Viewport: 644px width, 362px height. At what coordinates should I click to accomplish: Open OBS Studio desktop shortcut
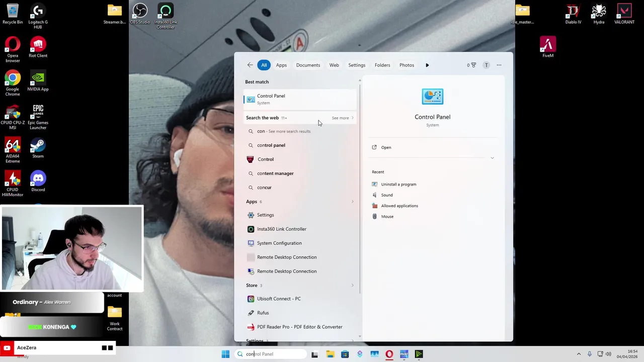[140, 14]
